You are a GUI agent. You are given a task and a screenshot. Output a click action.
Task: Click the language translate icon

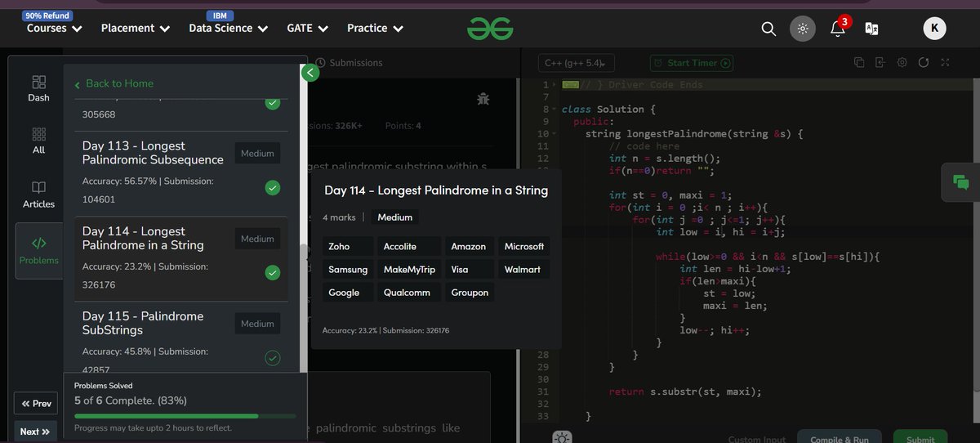(x=872, y=29)
